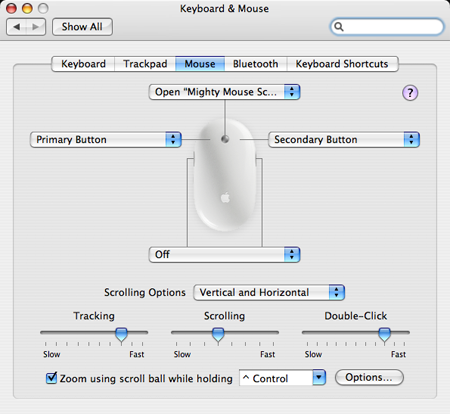450x414 pixels.
Task: Click the Apple logo on the mouse image
Action: point(225,197)
